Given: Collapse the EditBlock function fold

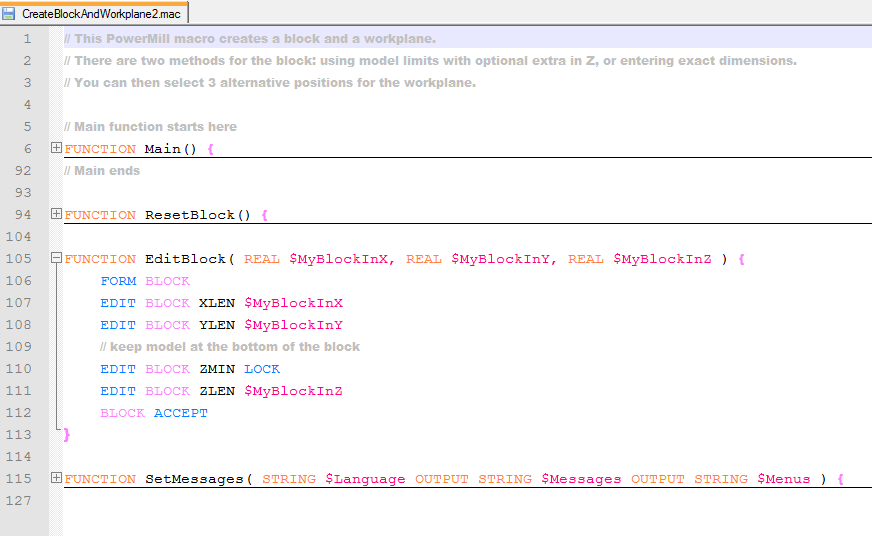Looking at the screenshot, I should pyautogui.click(x=56, y=257).
